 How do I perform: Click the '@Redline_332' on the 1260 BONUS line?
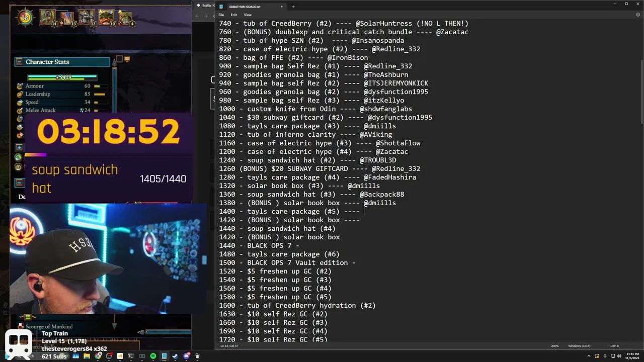(396, 169)
